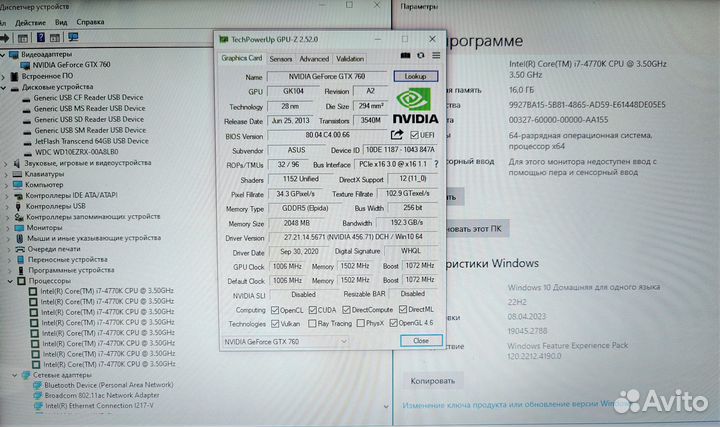The width and height of the screenshot is (720, 427).
Task: Toggle UEFI checkbox
Action: tap(414, 135)
